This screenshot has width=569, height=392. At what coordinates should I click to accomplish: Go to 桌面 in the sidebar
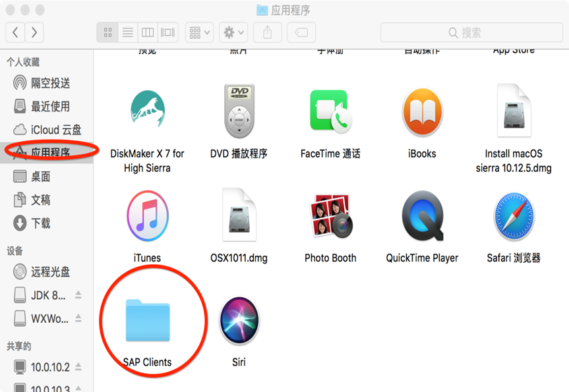pos(46,177)
